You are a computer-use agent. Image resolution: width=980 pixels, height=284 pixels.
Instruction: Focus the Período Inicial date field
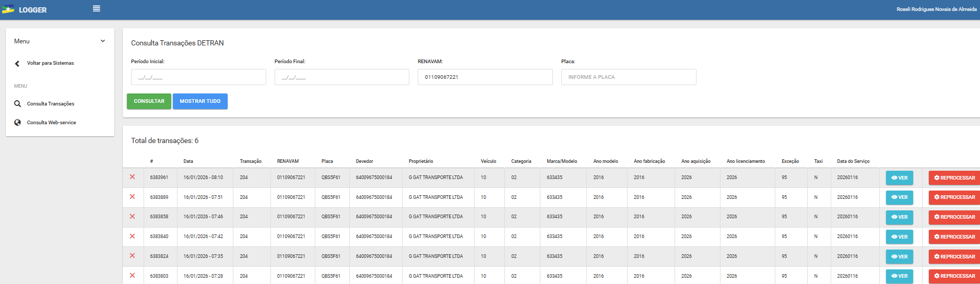pos(198,77)
